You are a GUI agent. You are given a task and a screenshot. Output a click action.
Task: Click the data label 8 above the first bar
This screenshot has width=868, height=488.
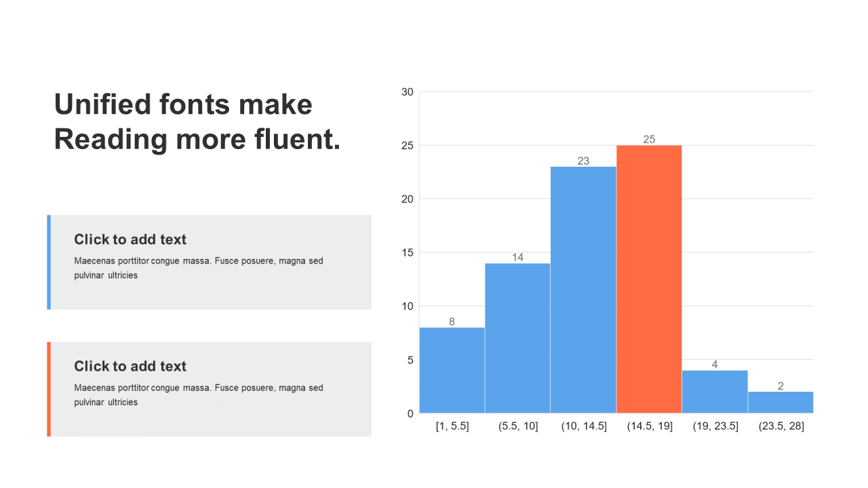tap(452, 322)
